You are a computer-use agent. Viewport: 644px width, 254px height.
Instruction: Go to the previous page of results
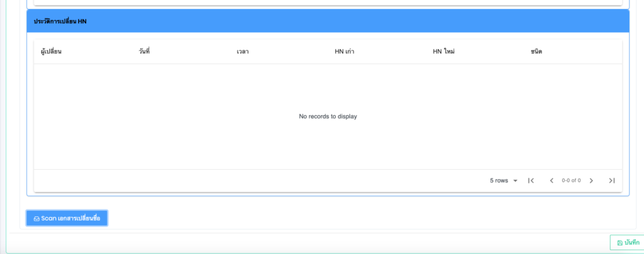point(552,180)
